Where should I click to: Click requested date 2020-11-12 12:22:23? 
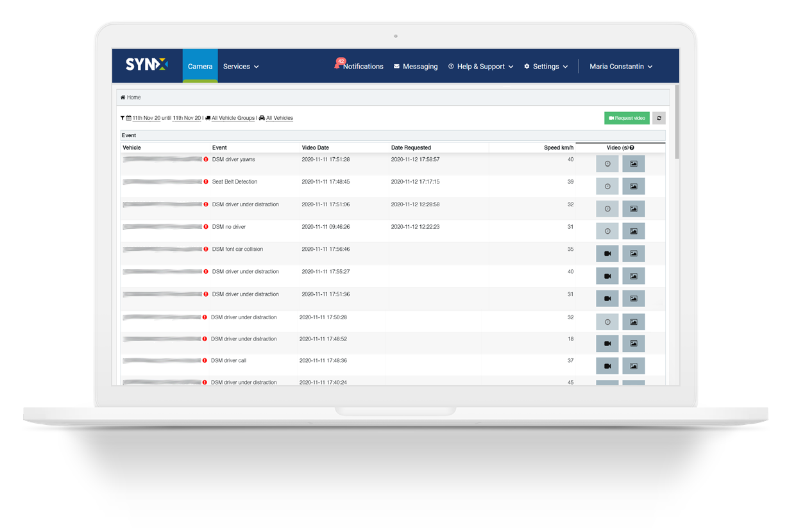coord(416,227)
